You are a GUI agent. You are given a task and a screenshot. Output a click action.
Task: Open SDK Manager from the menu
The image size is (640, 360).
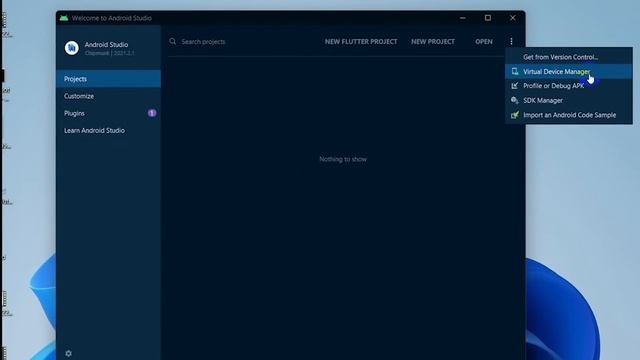(569, 100)
